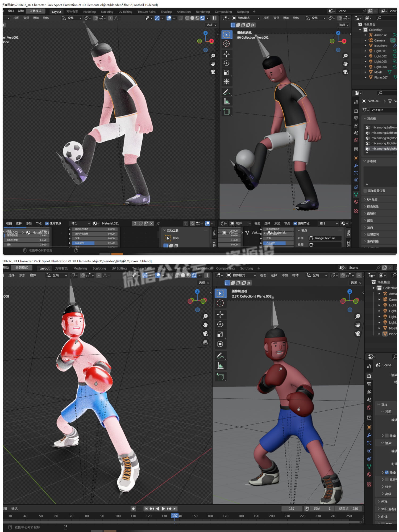Toggle auto-keying record button in Boxer timeline
Viewport: 399px width, 532px height.
[134, 509]
